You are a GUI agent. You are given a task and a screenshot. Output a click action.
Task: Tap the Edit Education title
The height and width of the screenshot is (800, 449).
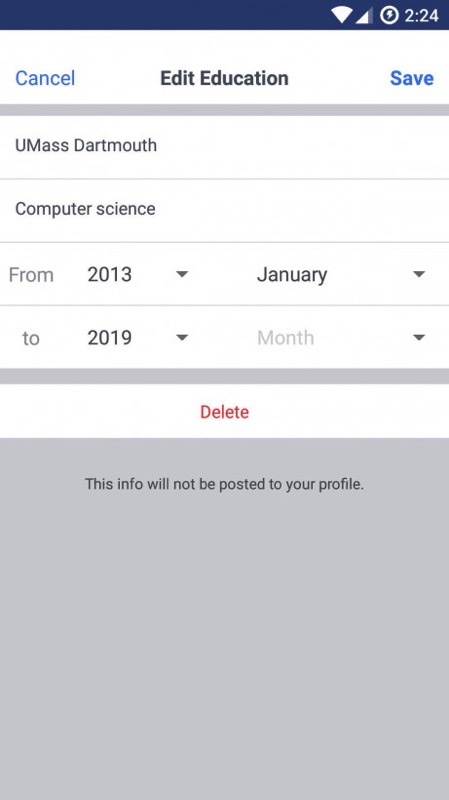224,78
